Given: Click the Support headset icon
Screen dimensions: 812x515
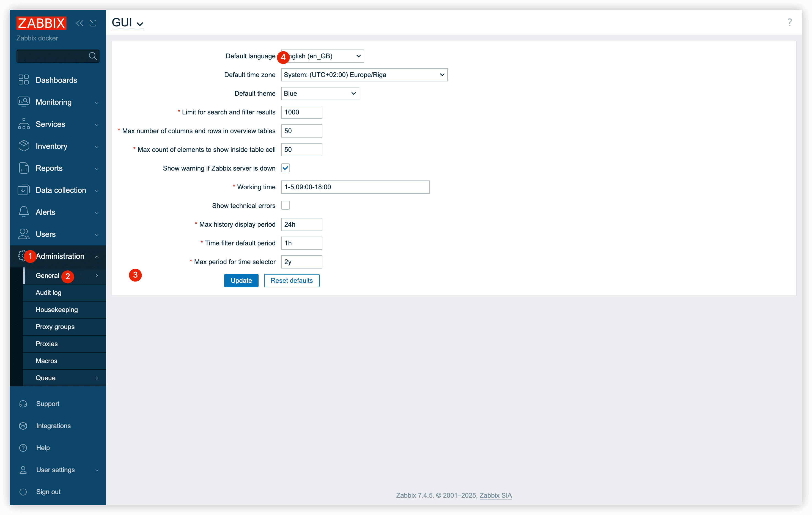Looking at the screenshot, I should [x=23, y=404].
